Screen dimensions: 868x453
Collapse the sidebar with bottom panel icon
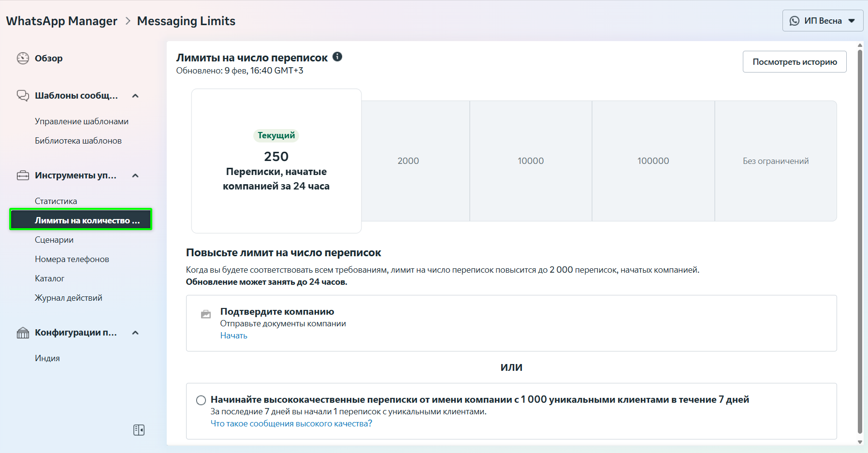pos(139,430)
